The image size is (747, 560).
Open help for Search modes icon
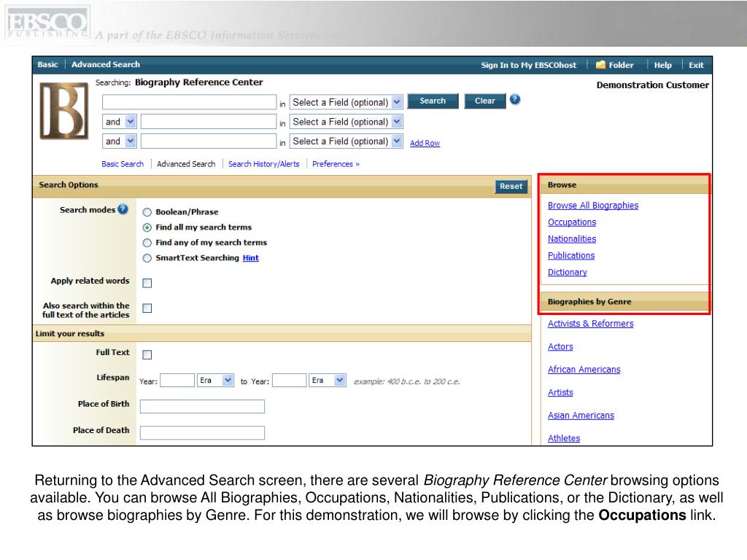coord(123,209)
